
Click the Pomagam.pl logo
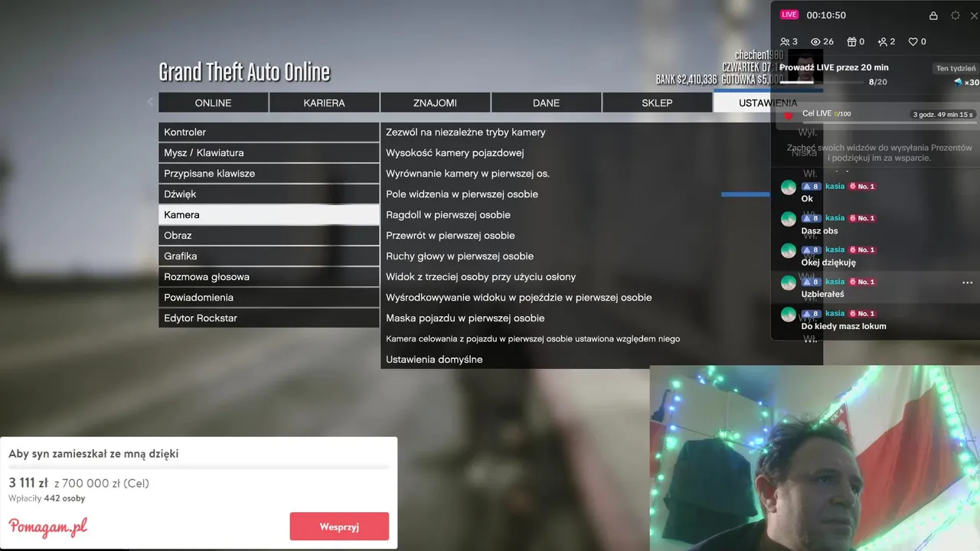click(x=47, y=527)
